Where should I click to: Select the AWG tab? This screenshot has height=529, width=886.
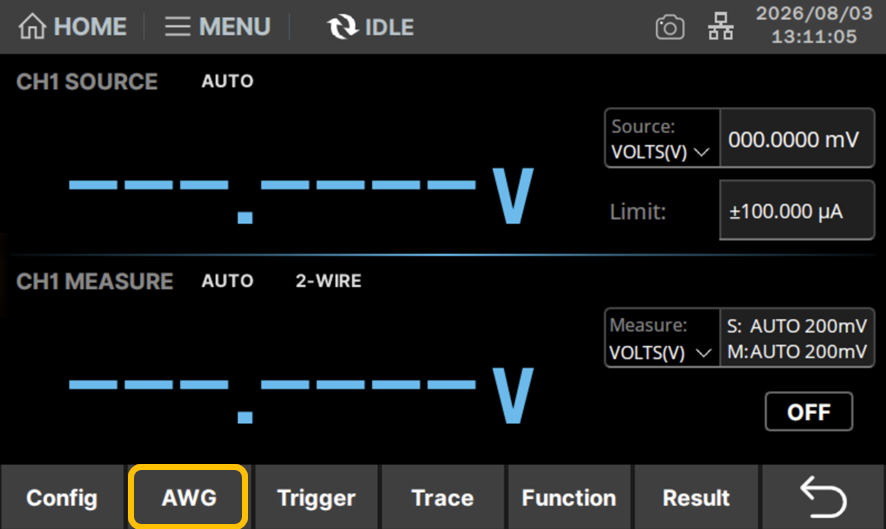pyautogui.click(x=188, y=497)
